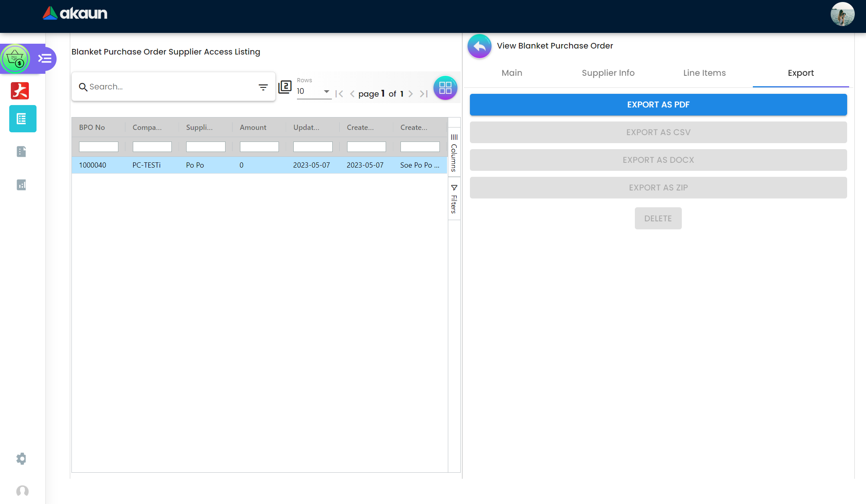Switch to the Line Items tab
The width and height of the screenshot is (866, 504).
point(704,73)
